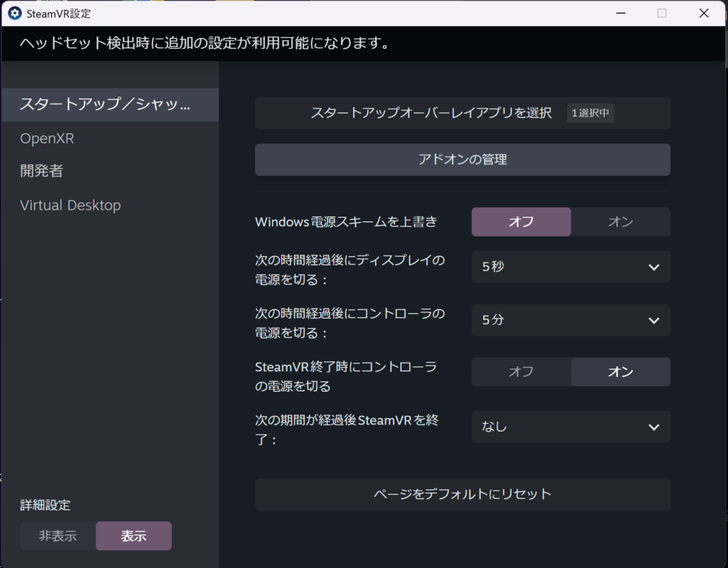This screenshot has height=568, width=728.
Task: Set SteamVR終了時にコントローラの電源を切る to オン
Action: tap(621, 372)
